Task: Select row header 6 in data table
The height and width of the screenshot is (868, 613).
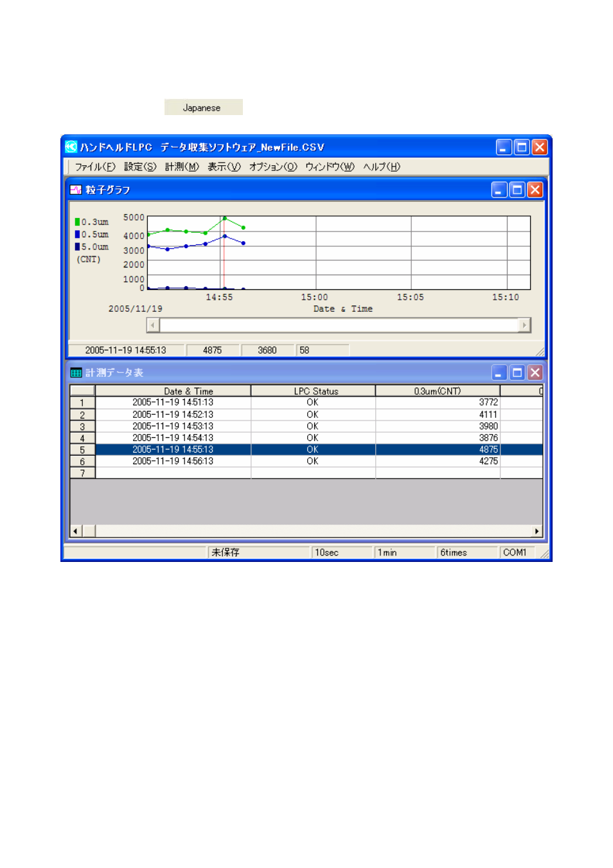Action: tap(82, 461)
